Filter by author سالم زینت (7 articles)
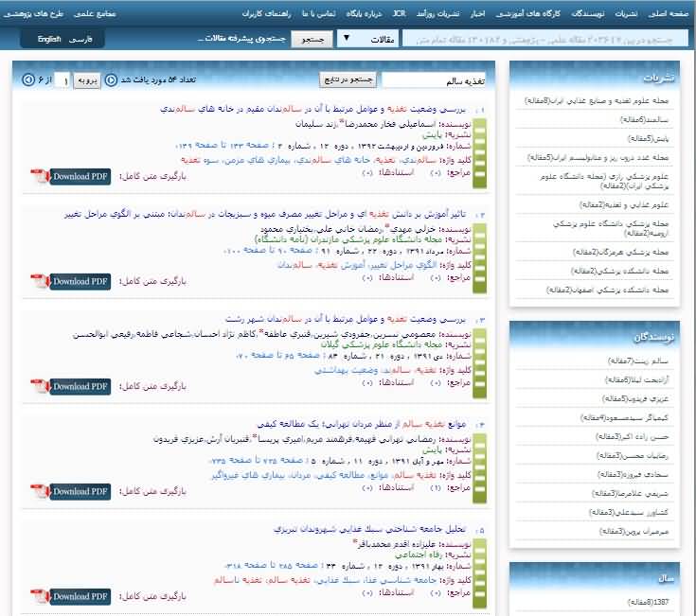This screenshot has width=696, height=616. click(x=638, y=361)
